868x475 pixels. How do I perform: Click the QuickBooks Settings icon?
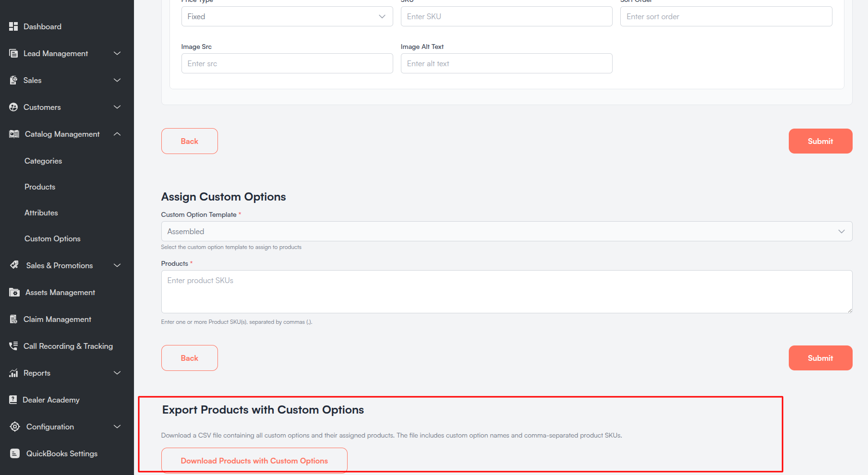pyautogui.click(x=15, y=453)
